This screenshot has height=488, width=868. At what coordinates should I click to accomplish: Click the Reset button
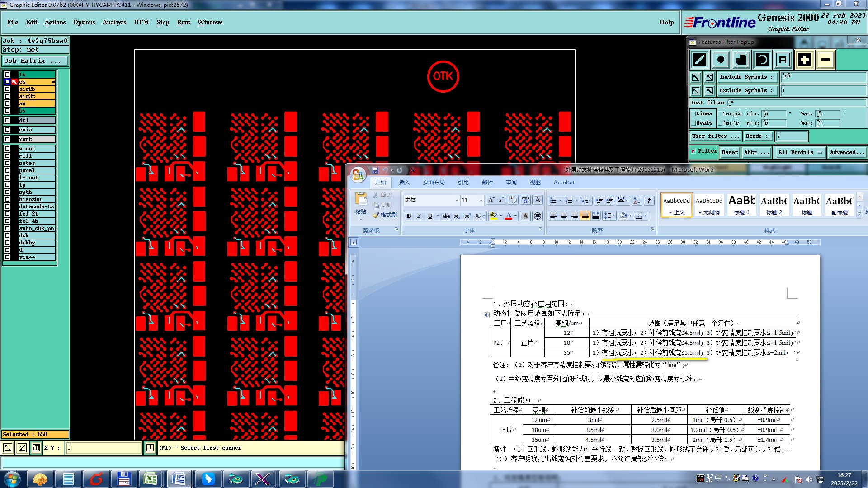pos(729,152)
